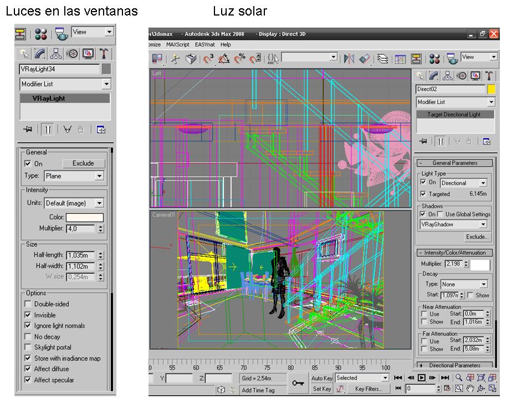
Task: Play the animation
Action: pyautogui.click(x=421, y=377)
